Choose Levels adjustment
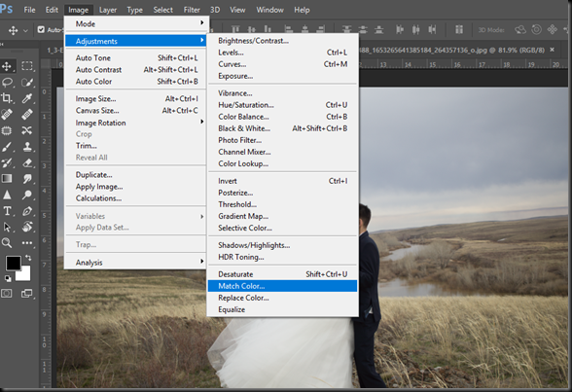The width and height of the screenshot is (572, 392). (282, 53)
